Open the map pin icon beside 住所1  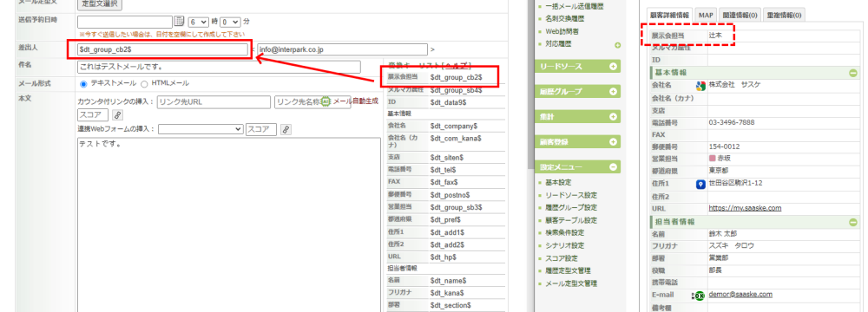click(x=700, y=184)
